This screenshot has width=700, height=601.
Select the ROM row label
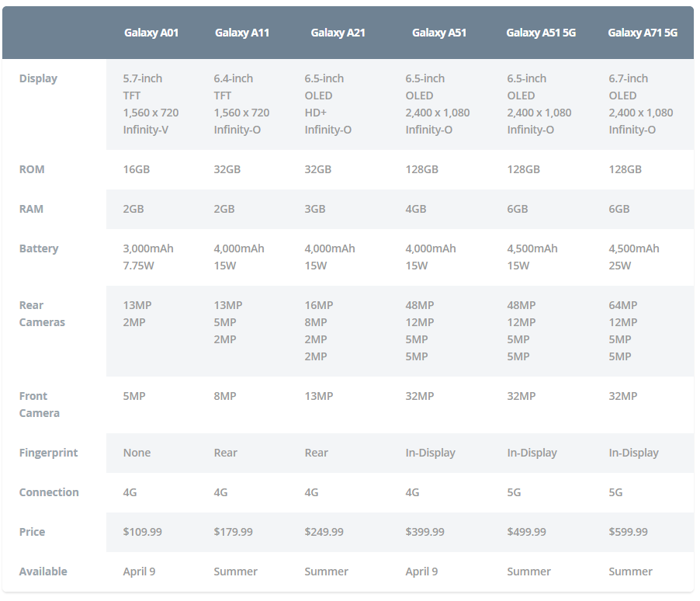(x=32, y=169)
